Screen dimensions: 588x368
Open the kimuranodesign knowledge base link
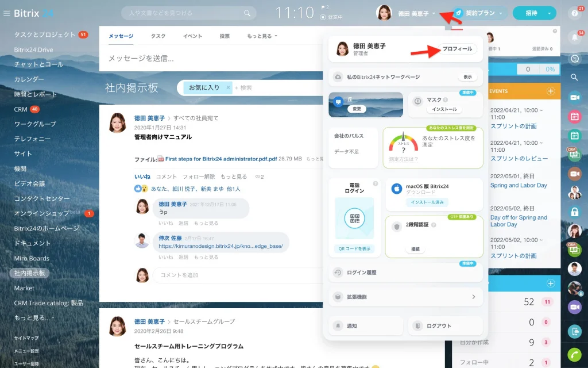point(220,246)
